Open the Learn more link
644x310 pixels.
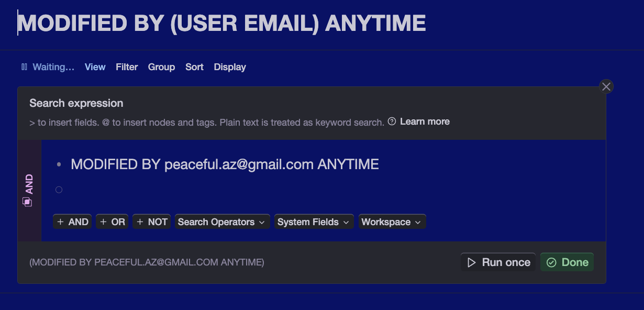point(425,121)
